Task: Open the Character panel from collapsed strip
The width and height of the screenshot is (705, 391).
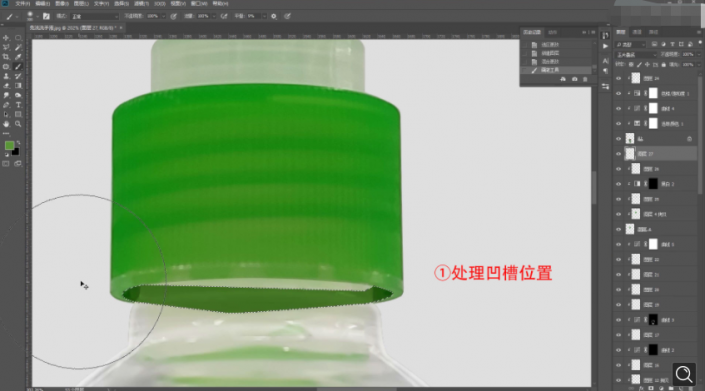Action: tap(606, 61)
